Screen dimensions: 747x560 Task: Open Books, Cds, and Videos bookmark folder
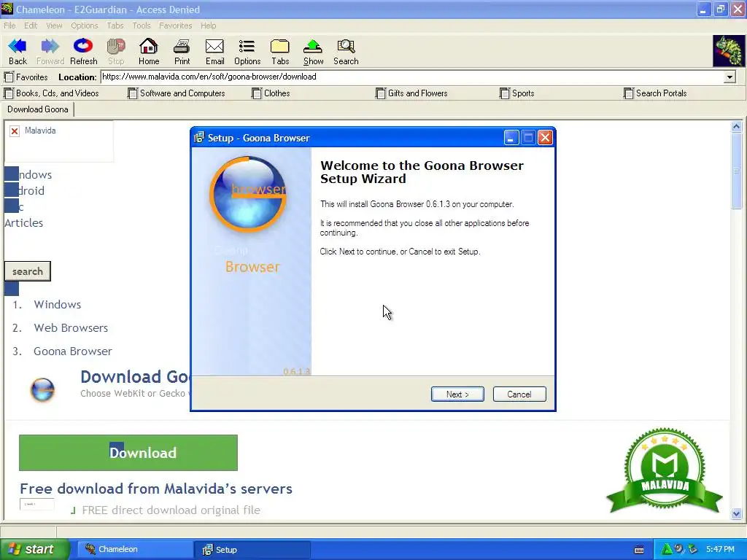pos(52,93)
